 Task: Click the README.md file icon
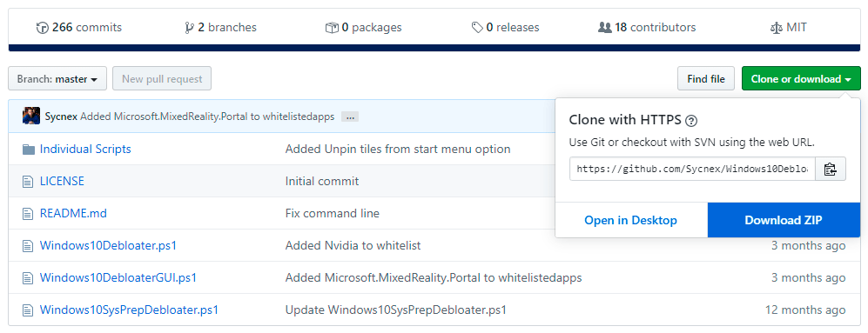[28, 214]
